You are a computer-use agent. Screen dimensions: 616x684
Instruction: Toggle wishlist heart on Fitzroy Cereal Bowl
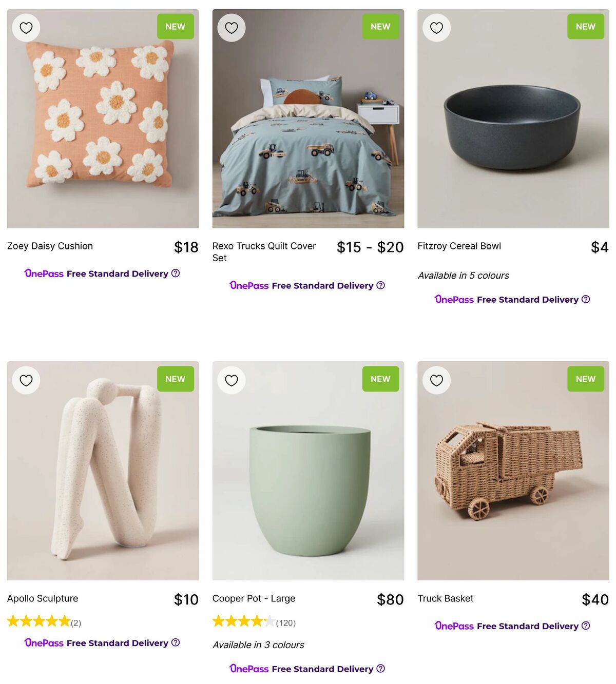(436, 28)
